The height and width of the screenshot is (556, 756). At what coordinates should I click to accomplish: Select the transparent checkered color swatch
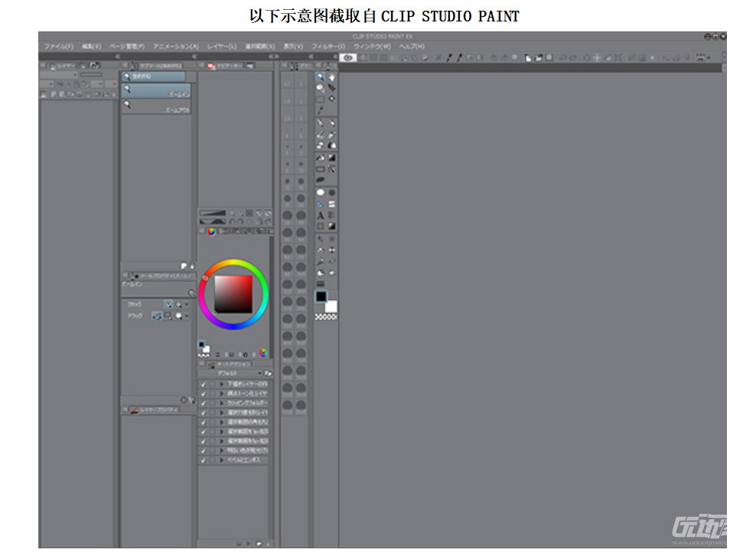[x=326, y=317]
